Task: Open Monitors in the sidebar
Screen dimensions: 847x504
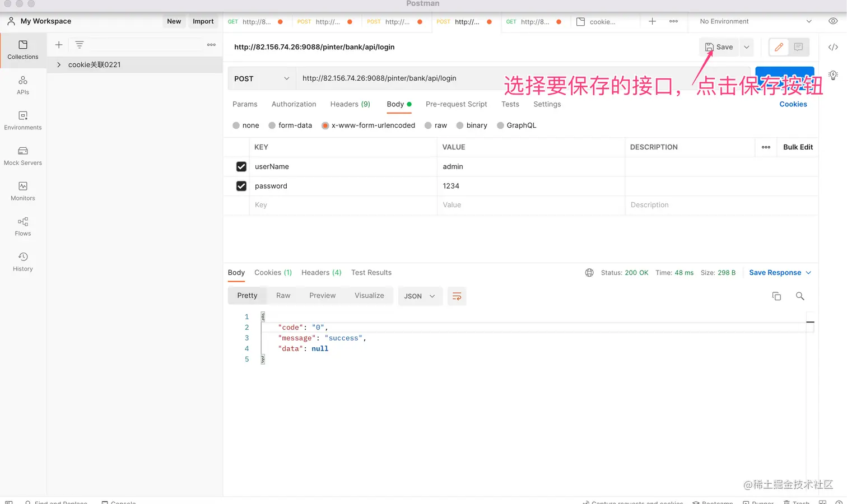Action: [23, 191]
